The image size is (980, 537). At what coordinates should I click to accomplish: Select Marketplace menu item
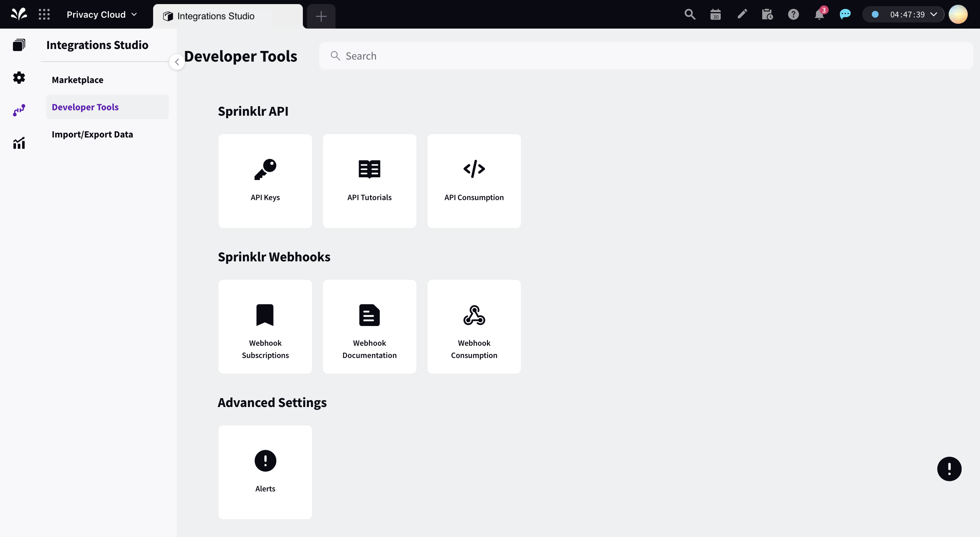(77, 79)
